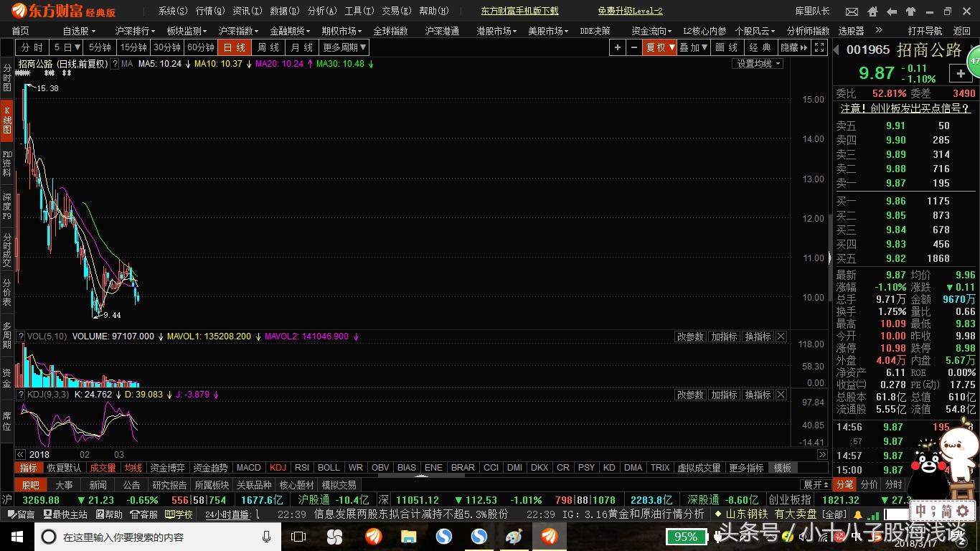The image size is (980, 551).
Task: Show more toolbar items with » chevron
Action: (880, 31)
